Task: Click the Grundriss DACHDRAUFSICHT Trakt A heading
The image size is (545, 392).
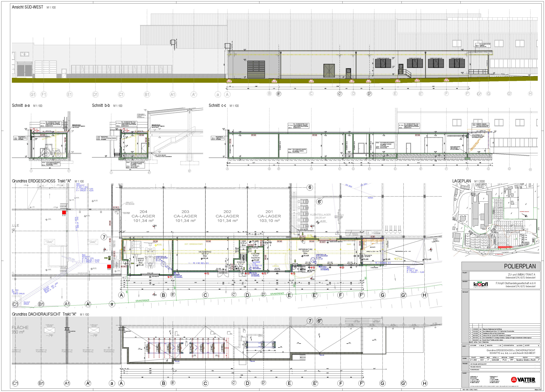Action: coord(44,314)
